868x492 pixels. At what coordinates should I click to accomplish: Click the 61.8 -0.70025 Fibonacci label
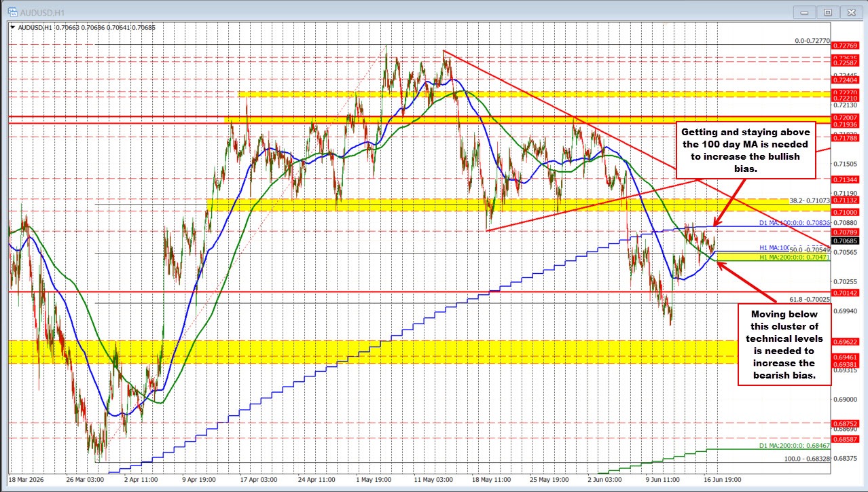click(x=809, y=299)
